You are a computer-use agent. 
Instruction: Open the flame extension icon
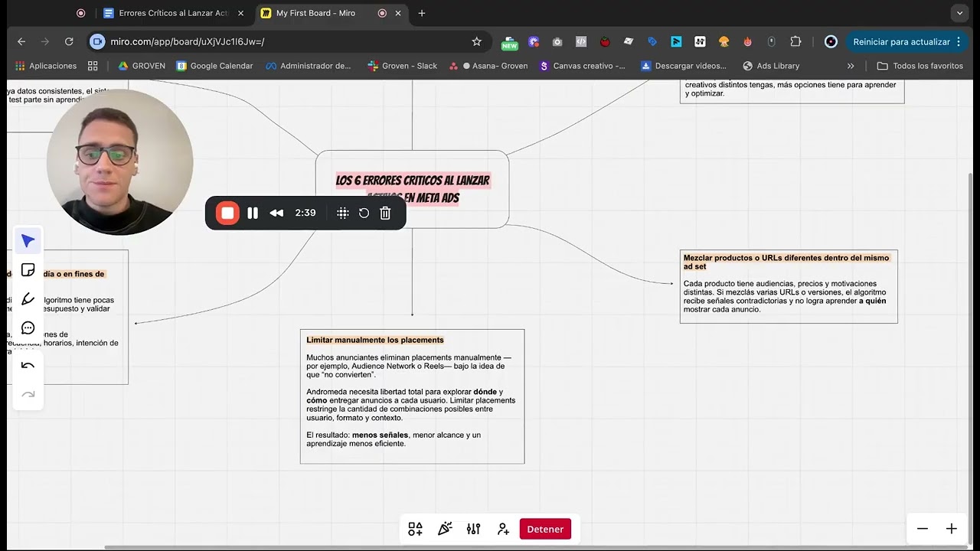(x=747, y=41)
